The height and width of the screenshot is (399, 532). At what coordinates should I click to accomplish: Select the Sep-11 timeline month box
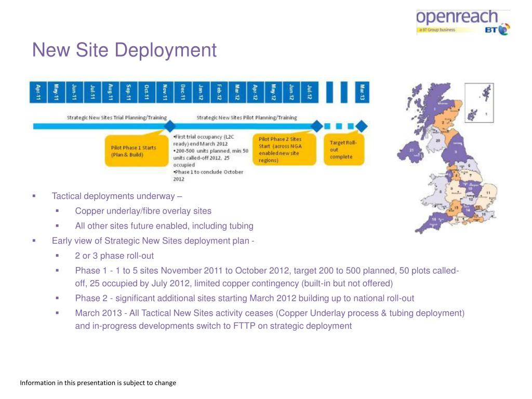pos(129,92)
